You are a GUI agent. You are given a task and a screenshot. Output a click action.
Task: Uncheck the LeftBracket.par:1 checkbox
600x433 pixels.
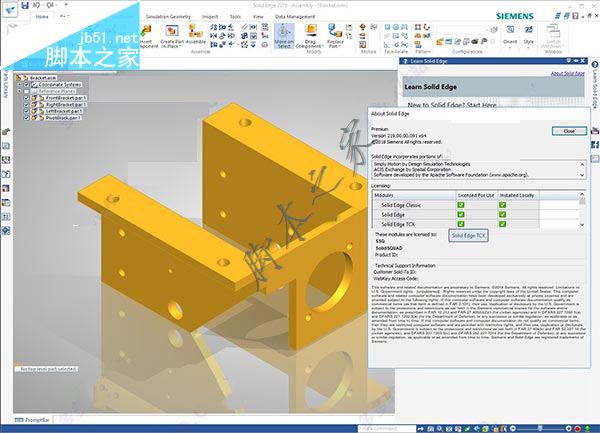pyautogui.click(x=26, y=111)
